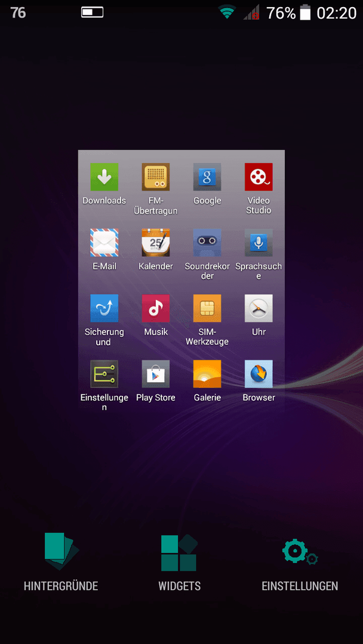Viewport: 363px width, 644px height.
Task: Launch the Play Store
Action: tap(155, 374)
